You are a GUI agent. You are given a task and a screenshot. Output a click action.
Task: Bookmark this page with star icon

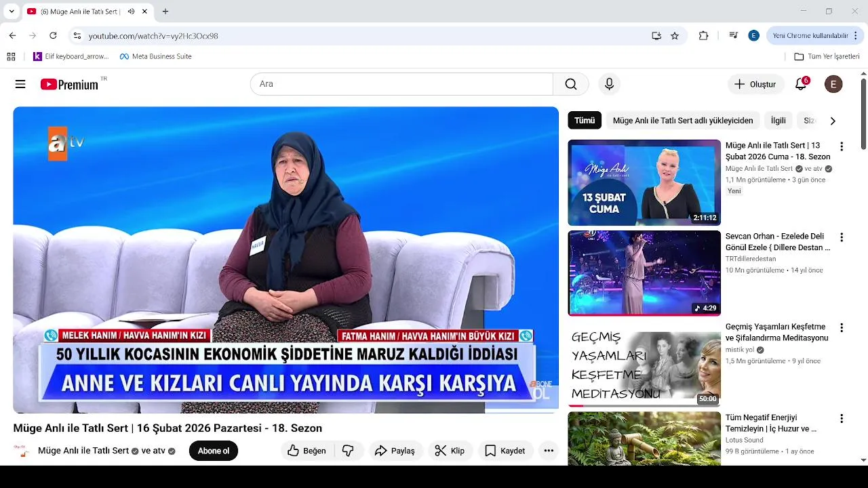(x=675, y=35)
